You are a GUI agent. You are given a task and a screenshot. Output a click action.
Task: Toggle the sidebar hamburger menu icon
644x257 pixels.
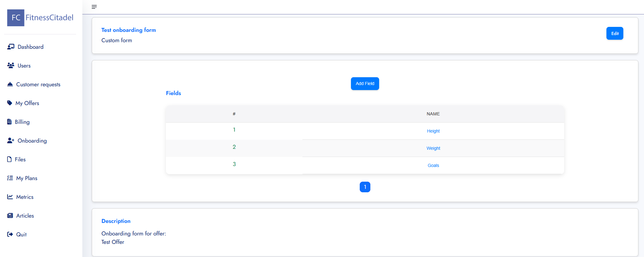pyautogui.click(x=94, y=7)
